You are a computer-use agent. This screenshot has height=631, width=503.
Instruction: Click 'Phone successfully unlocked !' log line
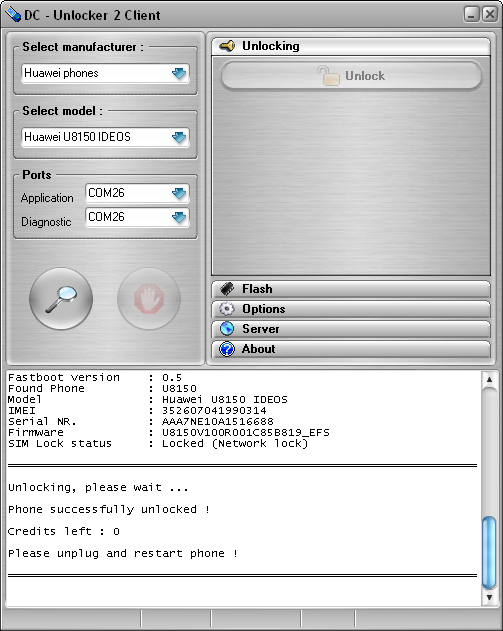(109, 509)
